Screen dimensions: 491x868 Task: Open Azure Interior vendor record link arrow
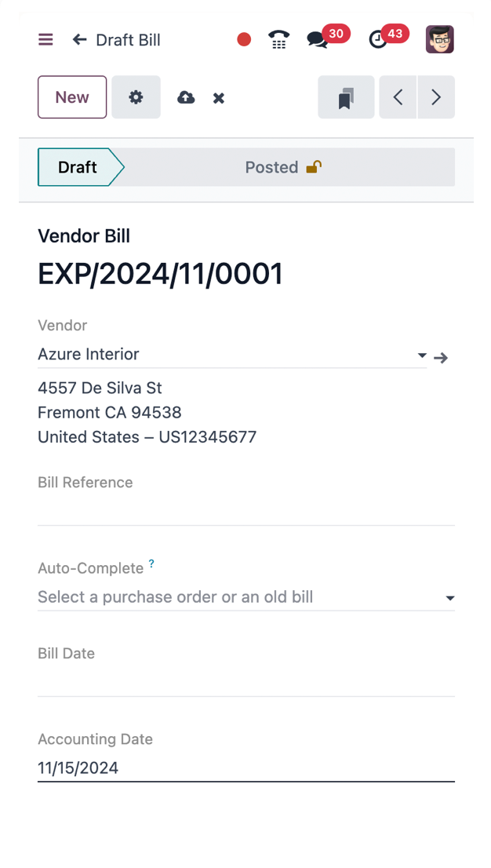pos(442,358)
